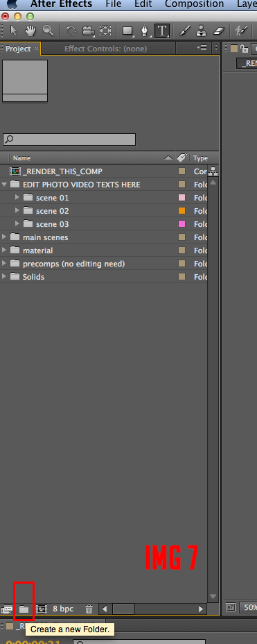Select the Zoom magnifier tool
257x644 pixels.
(x=48, y=31)
